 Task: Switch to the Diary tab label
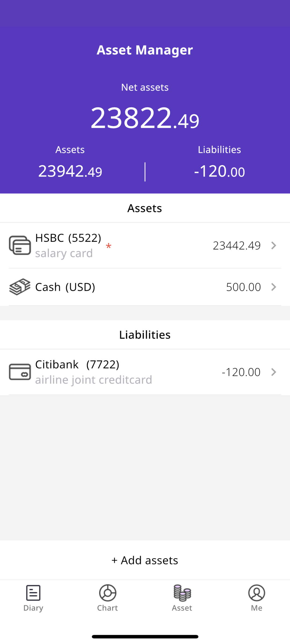click(x=33, y=608)
